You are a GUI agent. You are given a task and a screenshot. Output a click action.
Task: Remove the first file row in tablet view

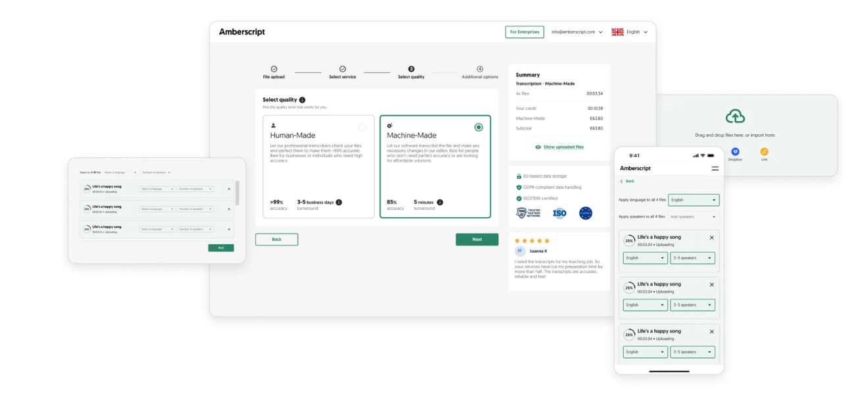[x=229, y=189]
